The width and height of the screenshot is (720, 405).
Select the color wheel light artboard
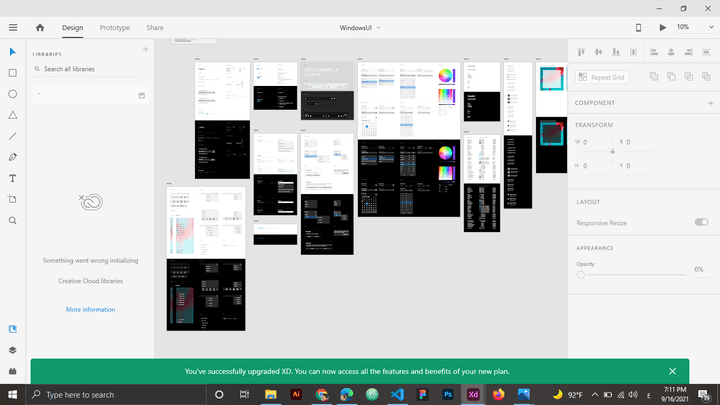(x=409, y=100)
